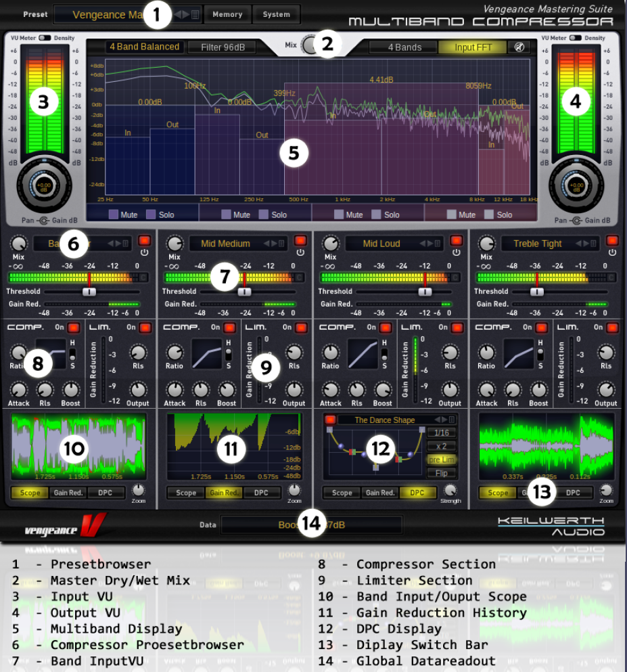Screen dimensions: 627x672
Task: Click the Dance Shape DPC red enable icon
Action: (330, 420)
